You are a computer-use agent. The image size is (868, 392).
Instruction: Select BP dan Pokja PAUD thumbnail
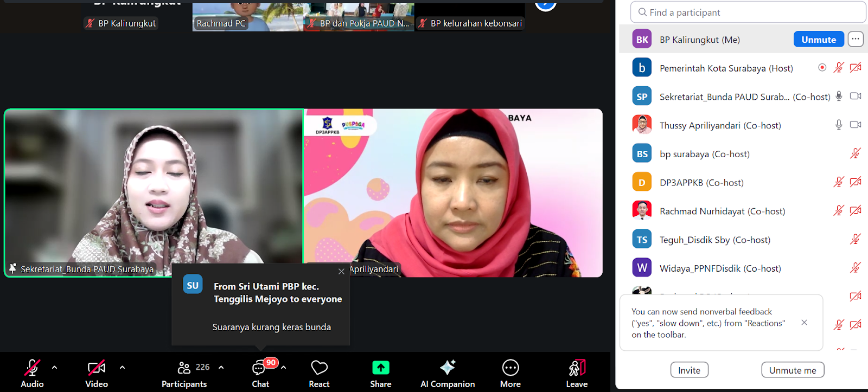(359, 16)
